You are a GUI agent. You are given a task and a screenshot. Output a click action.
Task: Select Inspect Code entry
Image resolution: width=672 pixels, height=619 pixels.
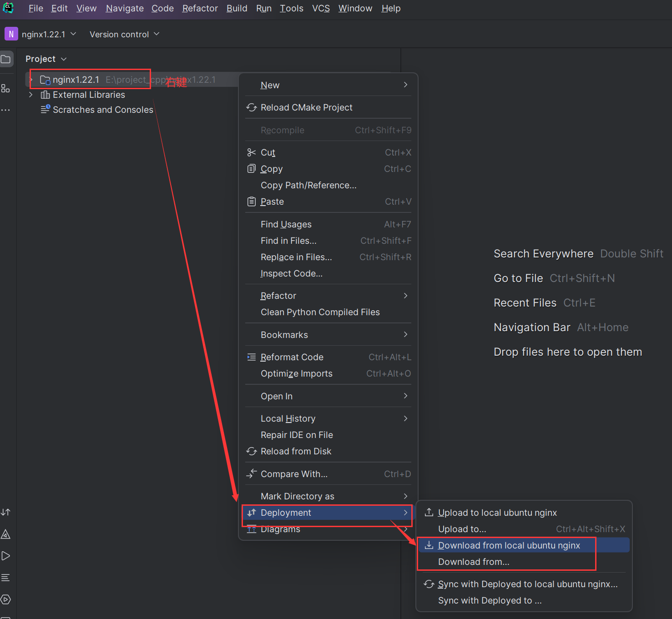coord(328,273)
